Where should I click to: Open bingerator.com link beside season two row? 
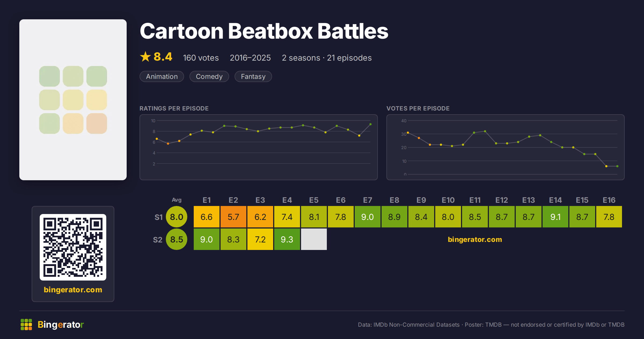tap(475, 239)
